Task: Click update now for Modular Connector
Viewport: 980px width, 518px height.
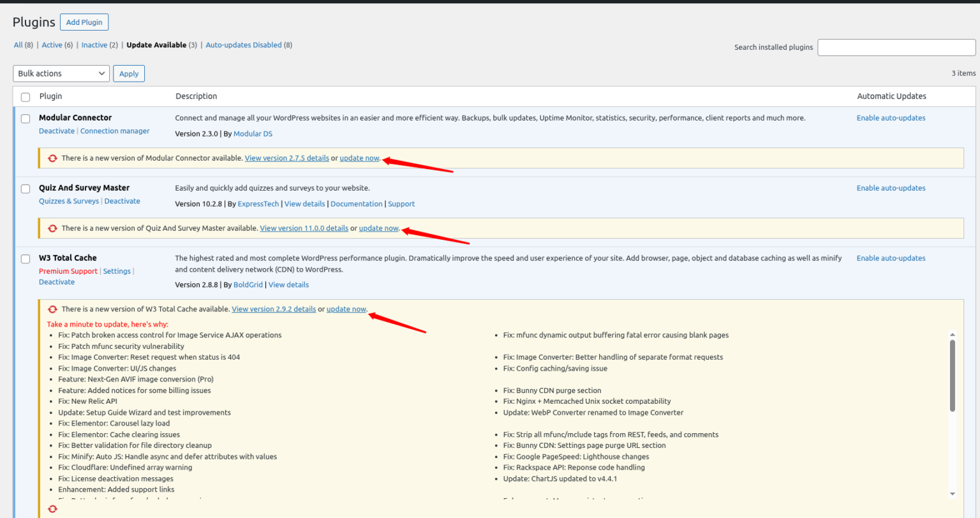Action: (x=360, y=158)
